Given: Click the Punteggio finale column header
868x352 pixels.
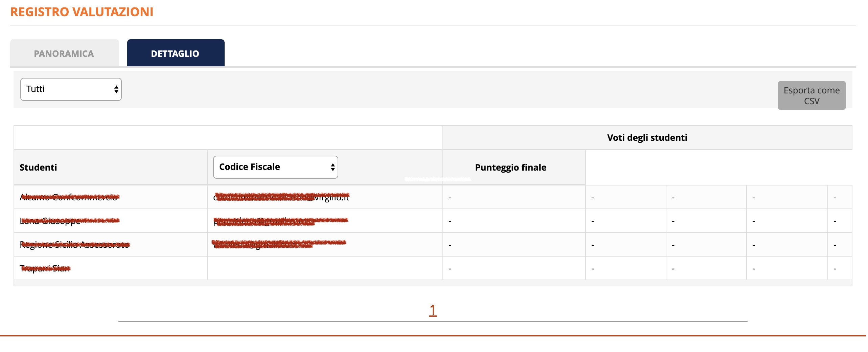Looking at the screenshot, I should pyautogui.click(x=510, y=168).
